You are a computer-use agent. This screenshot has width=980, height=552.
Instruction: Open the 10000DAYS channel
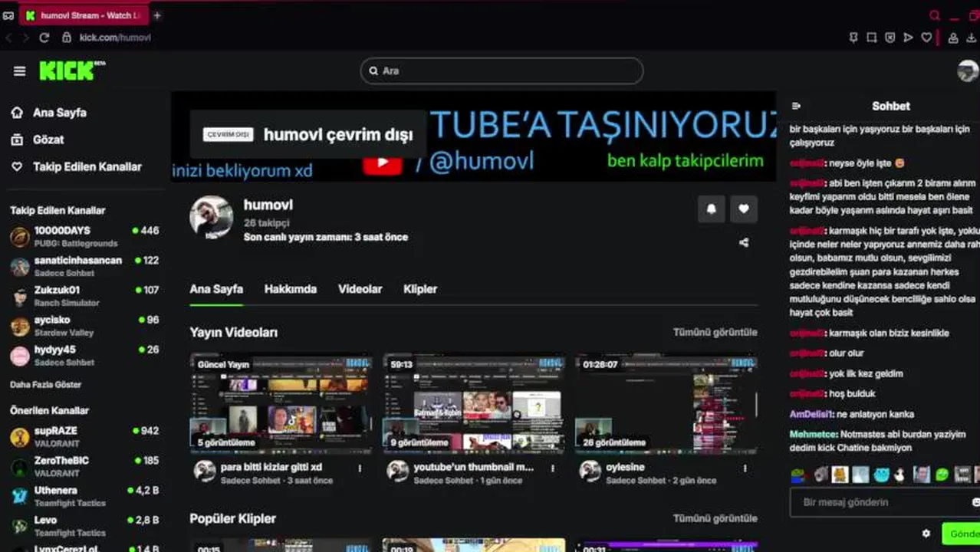click(x=84, y=236)
